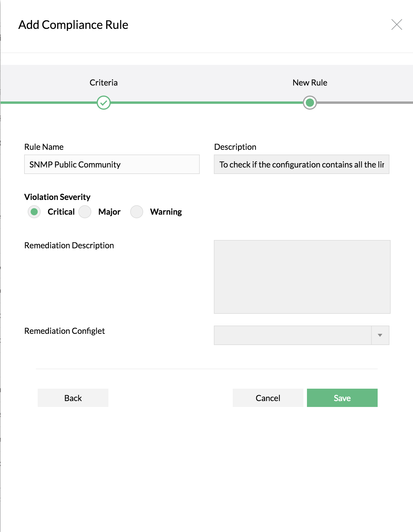Switch to the New Rule step label
The image size is (413, 532).
click(310, 83)
